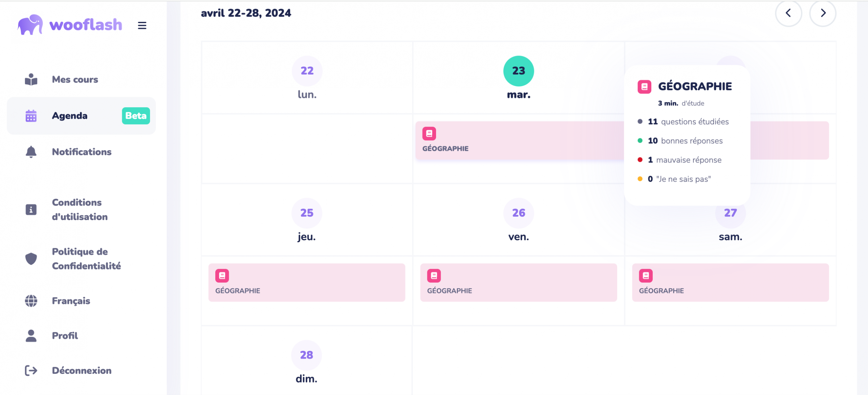Image resolution: width=868 pixels, height=395 pixels.
Task: Click the Beta badge next to Agenda
Action: [136, 116]
